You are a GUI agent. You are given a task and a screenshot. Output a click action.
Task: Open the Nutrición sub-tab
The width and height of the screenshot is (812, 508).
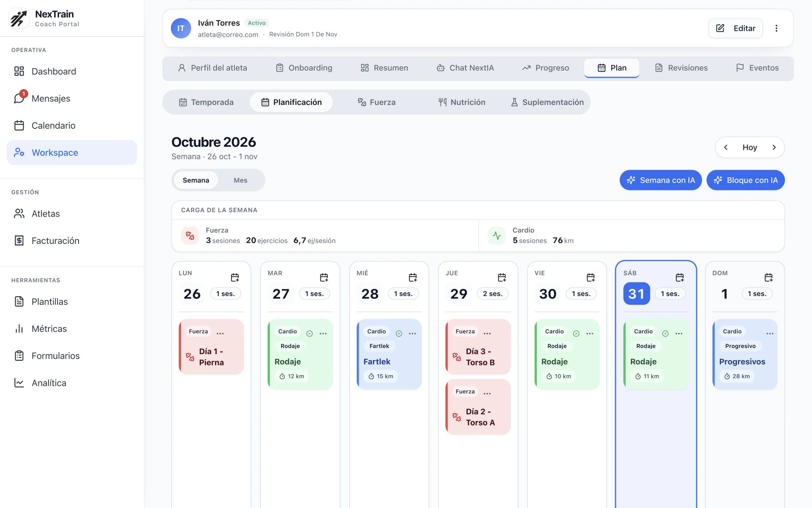[462, 102]
